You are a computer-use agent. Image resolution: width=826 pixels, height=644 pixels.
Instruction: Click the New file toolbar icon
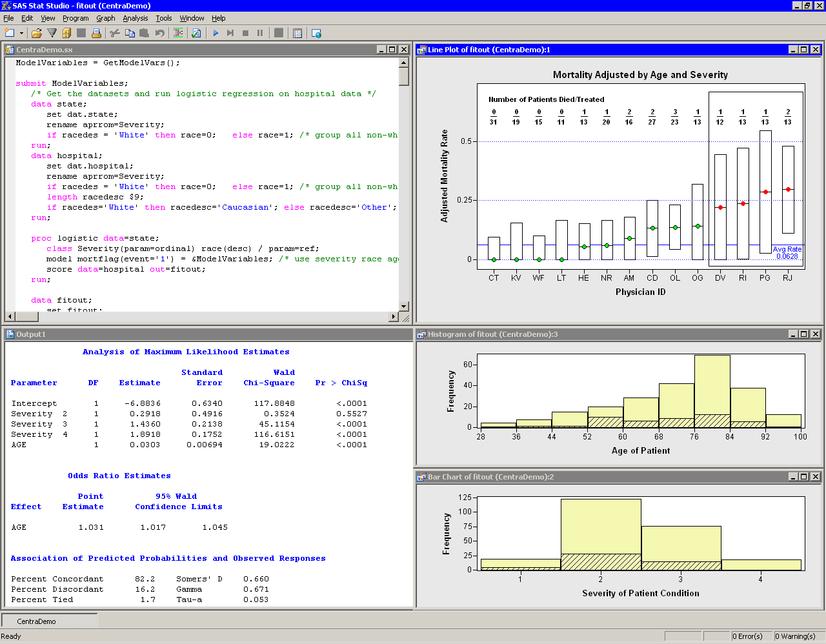coord(9,33)
